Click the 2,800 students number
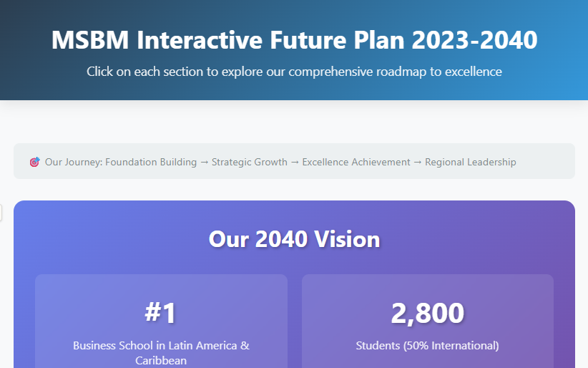This screenshot has width=588, height=368. pos(427,313)
